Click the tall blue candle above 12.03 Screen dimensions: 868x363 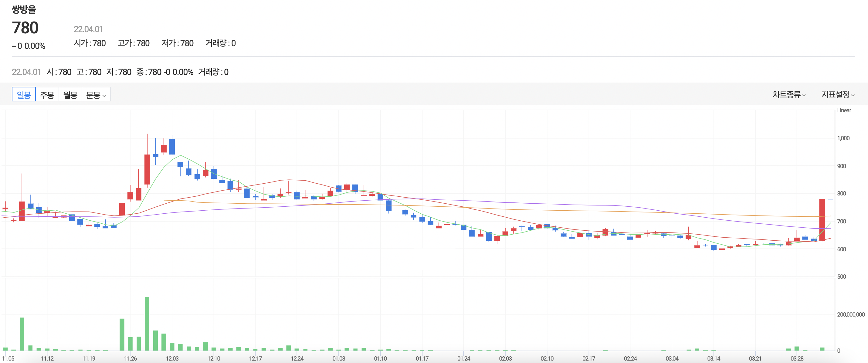(x=172, y=147)
